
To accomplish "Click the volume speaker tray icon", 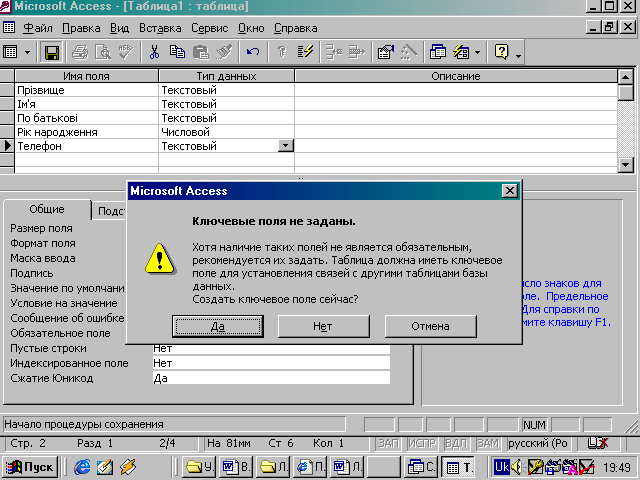I will click(516, 467).
